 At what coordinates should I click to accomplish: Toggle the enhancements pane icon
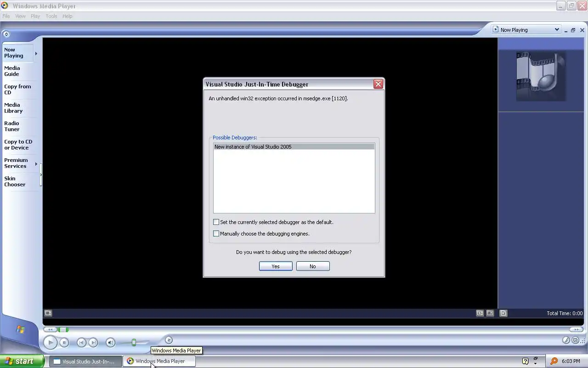(480, 313)
